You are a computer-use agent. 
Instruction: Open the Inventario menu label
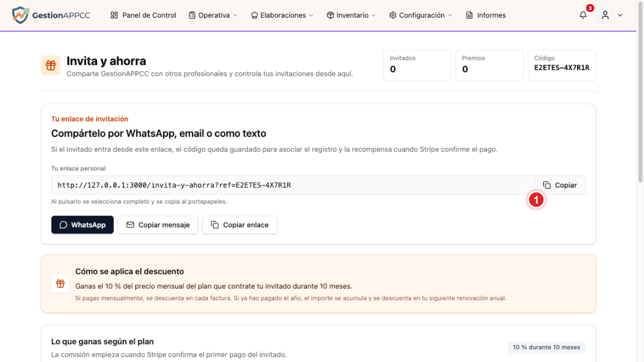[352, 15]
